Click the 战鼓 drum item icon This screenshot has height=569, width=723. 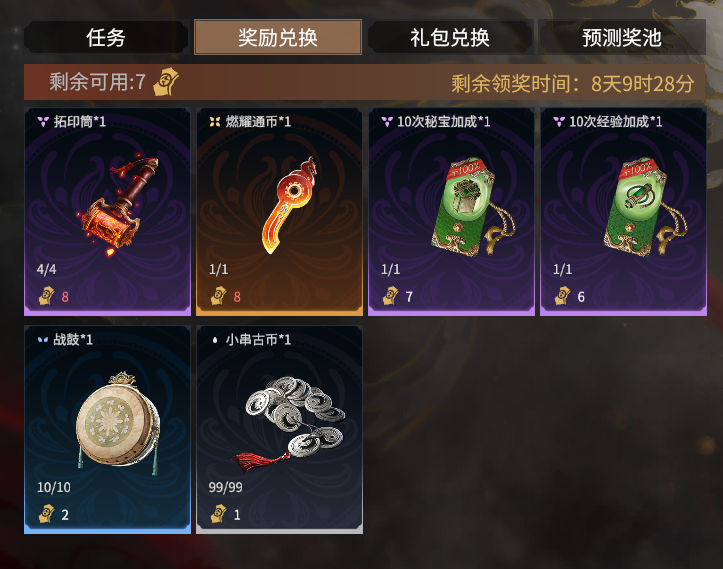coord(118,423)
